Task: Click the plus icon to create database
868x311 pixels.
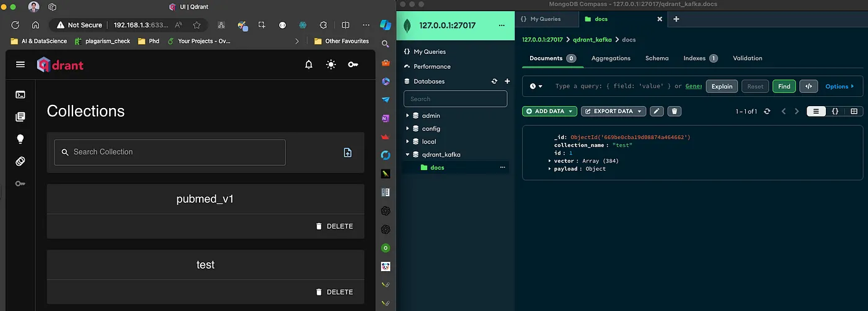Action: coord(507,81)
